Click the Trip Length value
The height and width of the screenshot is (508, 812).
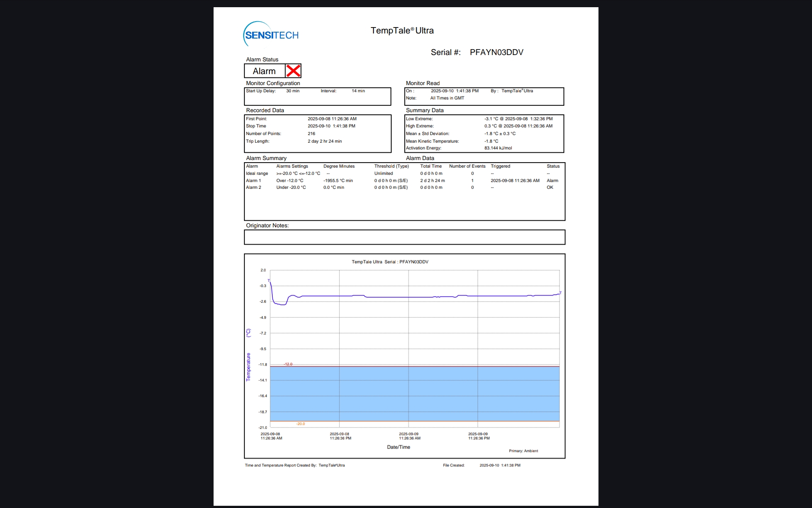click(x=324, y=141)
